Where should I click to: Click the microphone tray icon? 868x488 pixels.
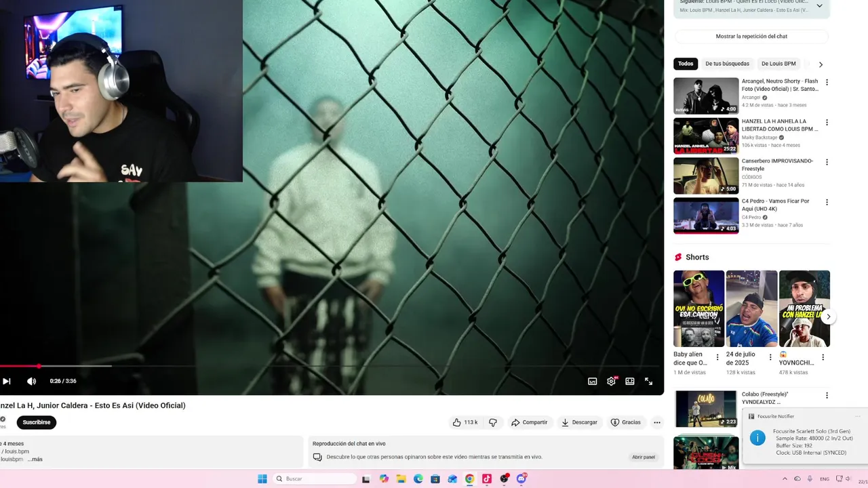810,479
